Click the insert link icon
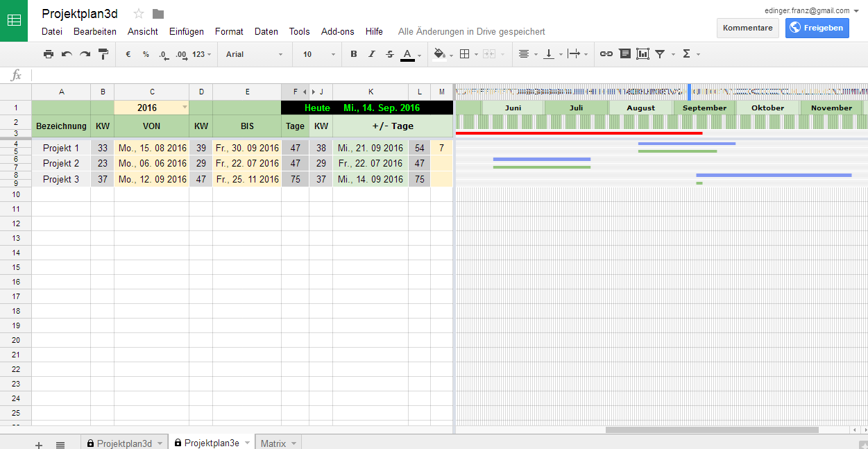This screenshot has height=449, width=868. coord(606,53)
